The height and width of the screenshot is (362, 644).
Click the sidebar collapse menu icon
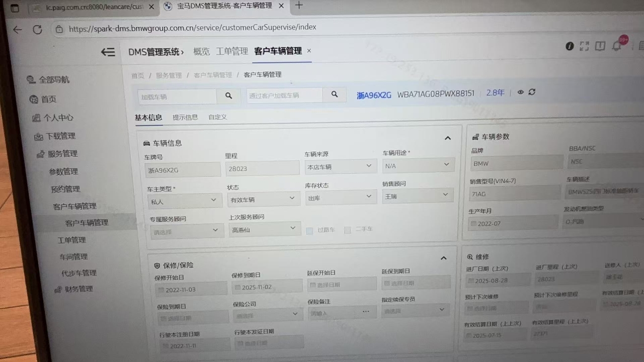[108, 52]
